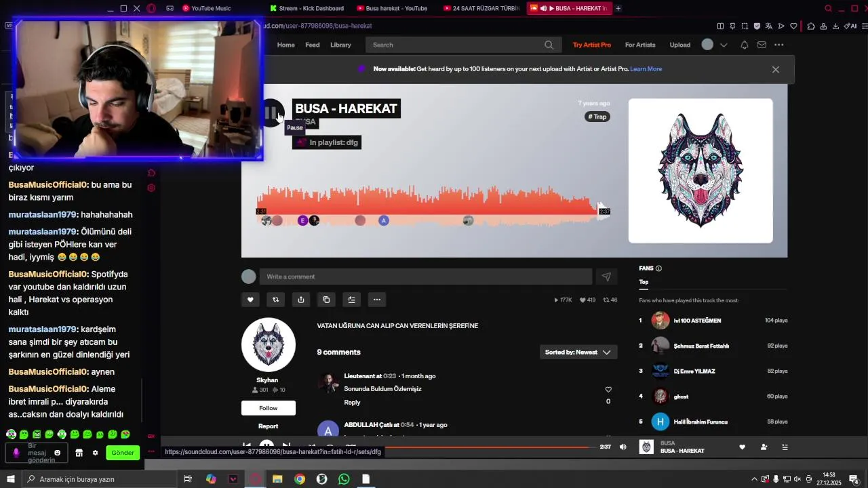Open the header three-dots settings menu
Screen dimensions: 868x488
click(779, 45)
